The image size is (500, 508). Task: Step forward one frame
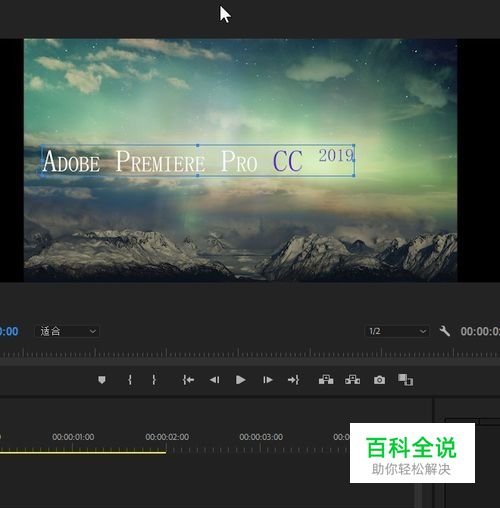point(268,380)
